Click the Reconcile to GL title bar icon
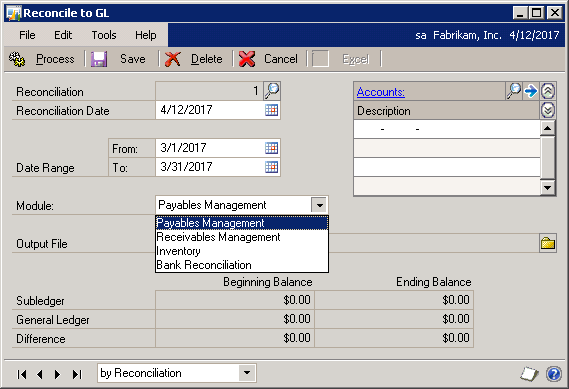 coord(14,13)
